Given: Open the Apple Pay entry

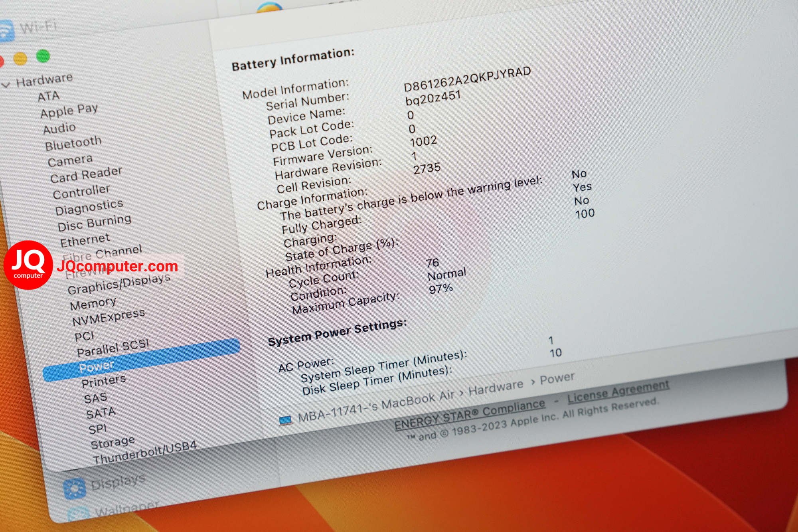Looking at the screenshot, I should click(69, 111).
